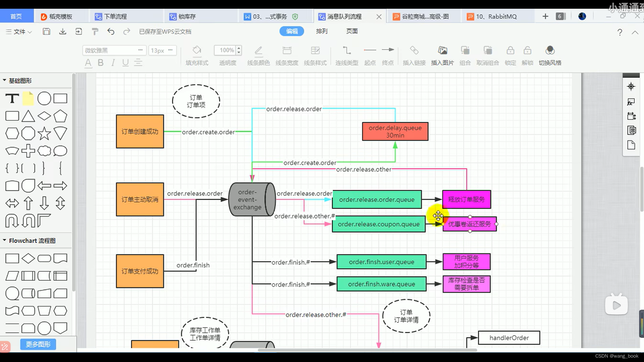Open line width (线条宽度) tool

tap(287, 55)
